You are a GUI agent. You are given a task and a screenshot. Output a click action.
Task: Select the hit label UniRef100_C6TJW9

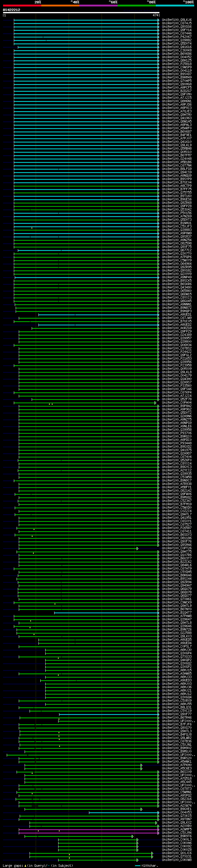pyautogui.click(x=176, y=318)
